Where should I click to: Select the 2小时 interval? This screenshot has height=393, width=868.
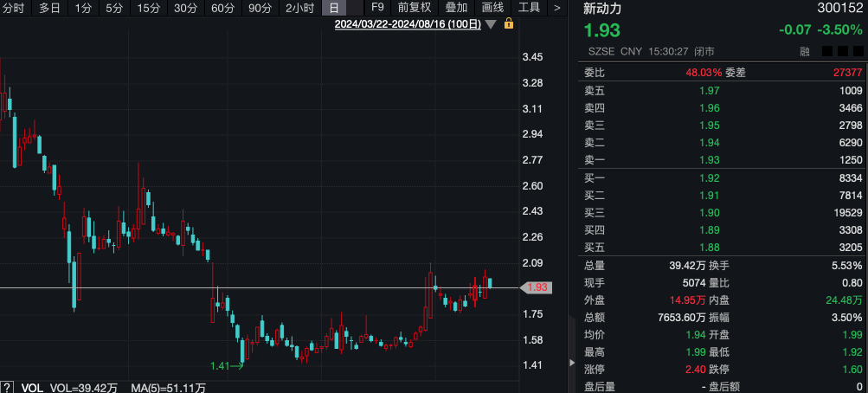(299, 8)
